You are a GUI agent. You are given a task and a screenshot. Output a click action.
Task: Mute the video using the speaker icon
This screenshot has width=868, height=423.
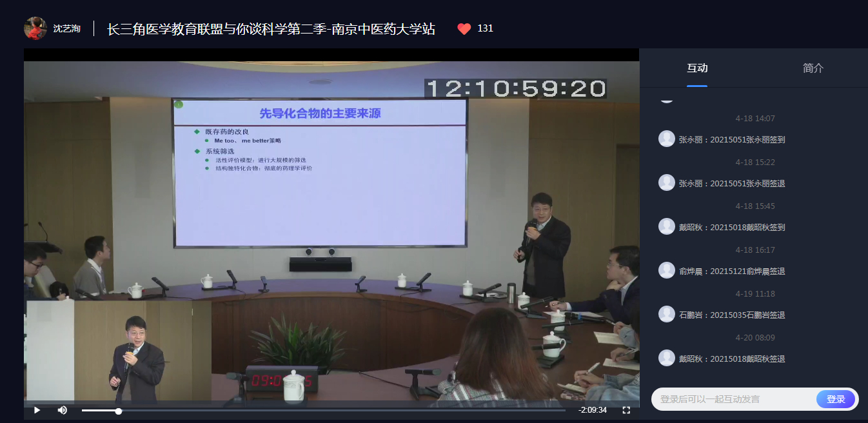tap(63, 410)
